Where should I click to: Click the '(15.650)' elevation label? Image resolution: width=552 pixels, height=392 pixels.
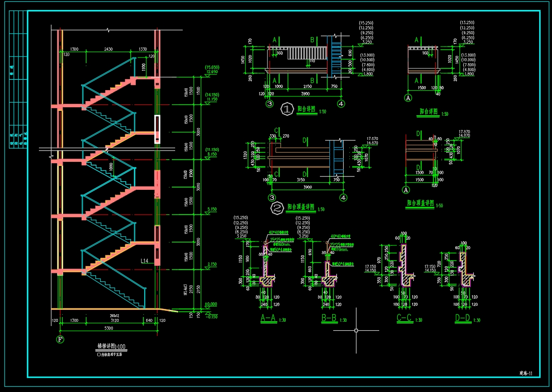coord(212,67)
